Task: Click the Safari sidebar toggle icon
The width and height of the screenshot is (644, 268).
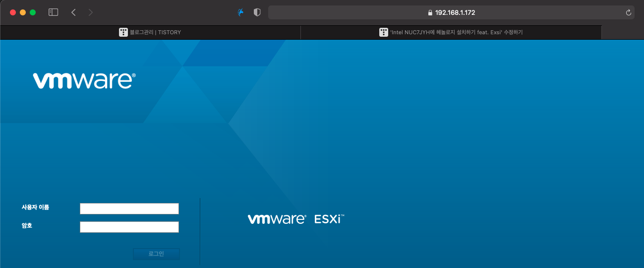Action: tap(53, 12)
